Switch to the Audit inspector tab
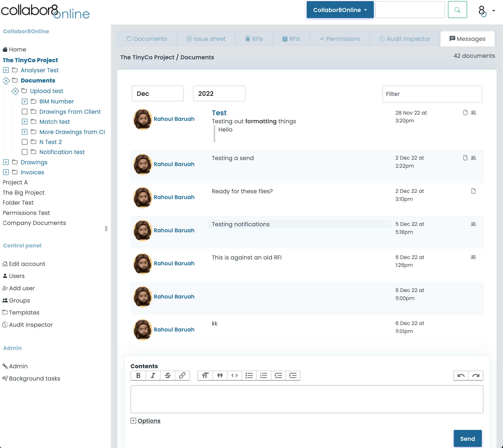Viewport: 503px width, 448px height. pyautogui.click(x=405, y=39)
